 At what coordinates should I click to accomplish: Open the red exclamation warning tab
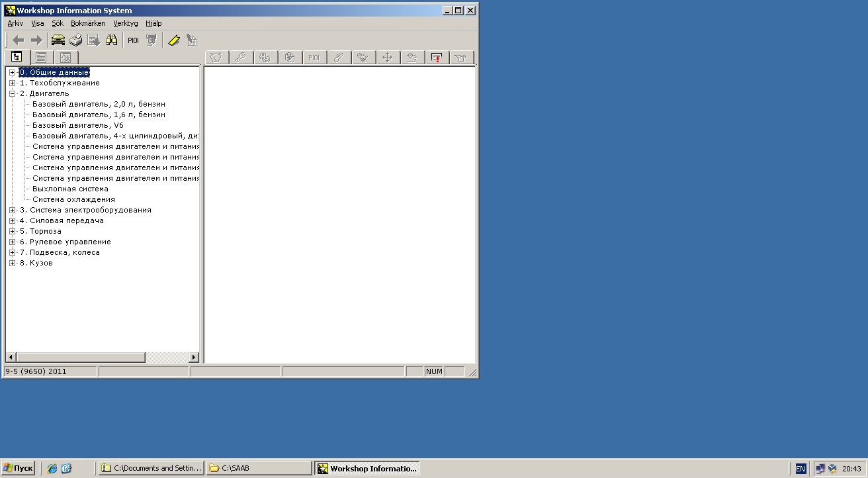(x=436, y=58)
